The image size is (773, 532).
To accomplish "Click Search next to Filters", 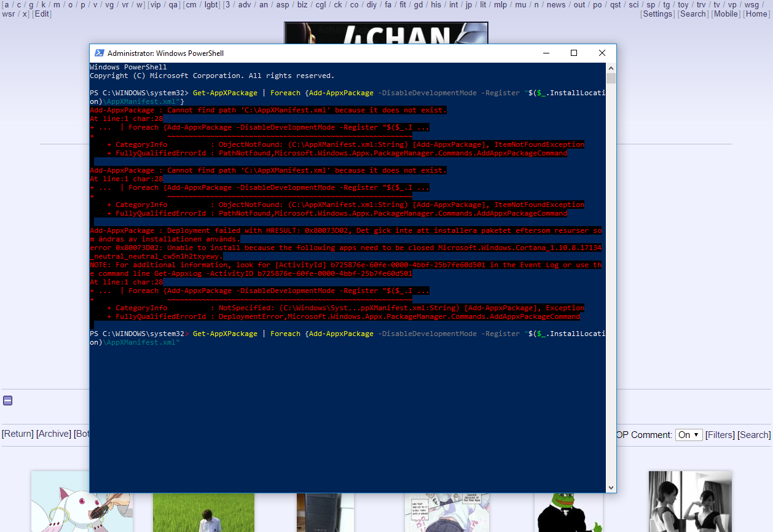I will point(754,435).
